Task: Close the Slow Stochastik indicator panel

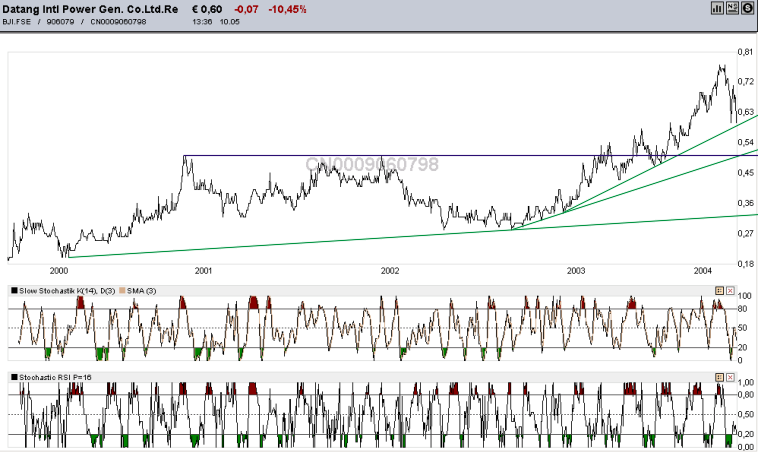Action: [730, 291]
